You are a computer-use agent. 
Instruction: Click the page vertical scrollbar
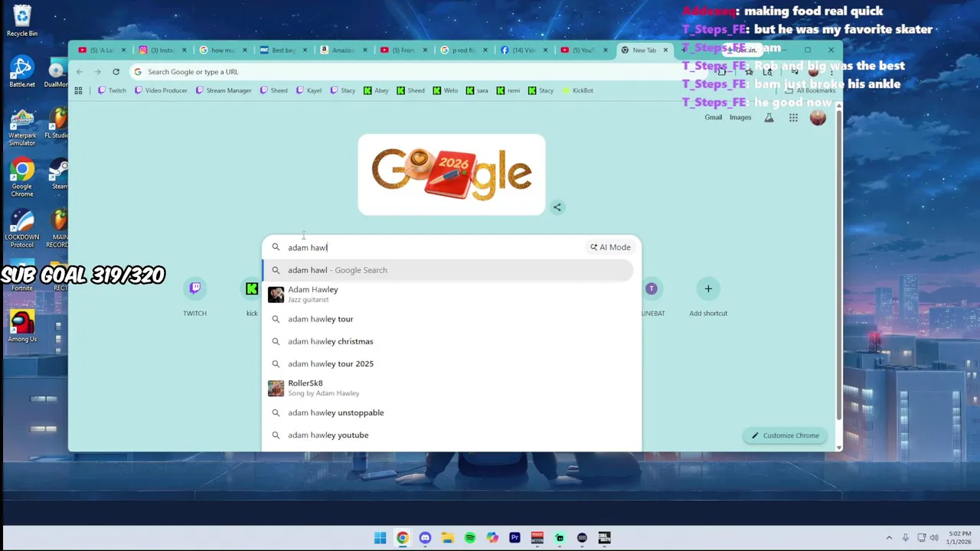click(x=838, y=264)
